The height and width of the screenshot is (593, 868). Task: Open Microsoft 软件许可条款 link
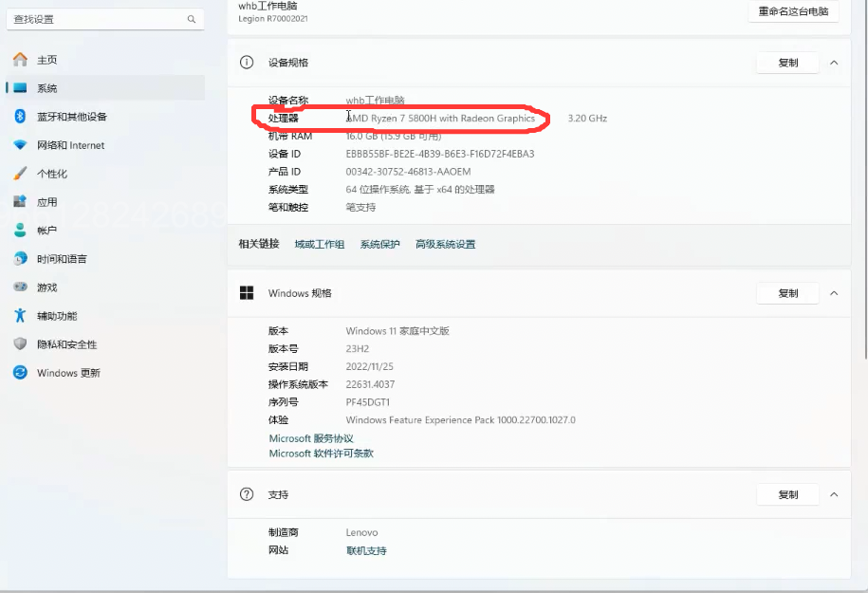coord(321,453)
